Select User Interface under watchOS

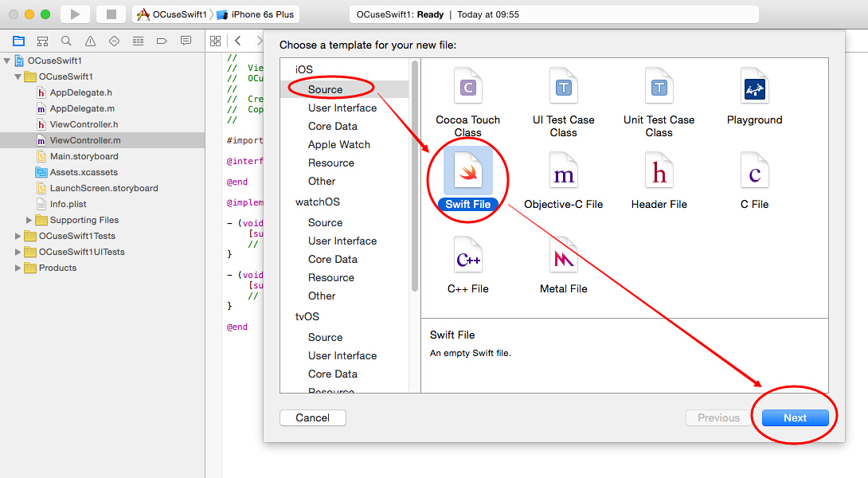(x=344, y=241)
